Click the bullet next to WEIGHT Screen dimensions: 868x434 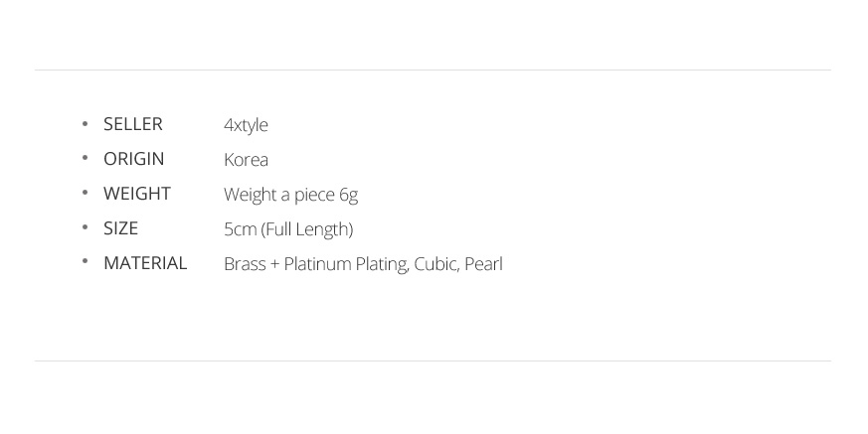coord(85,193)
